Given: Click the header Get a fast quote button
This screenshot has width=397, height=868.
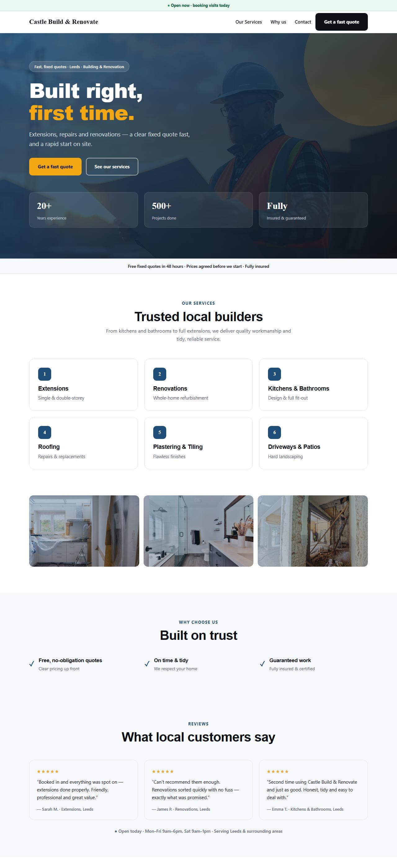Looking at the screenshot, I should (x=341, y=22).
